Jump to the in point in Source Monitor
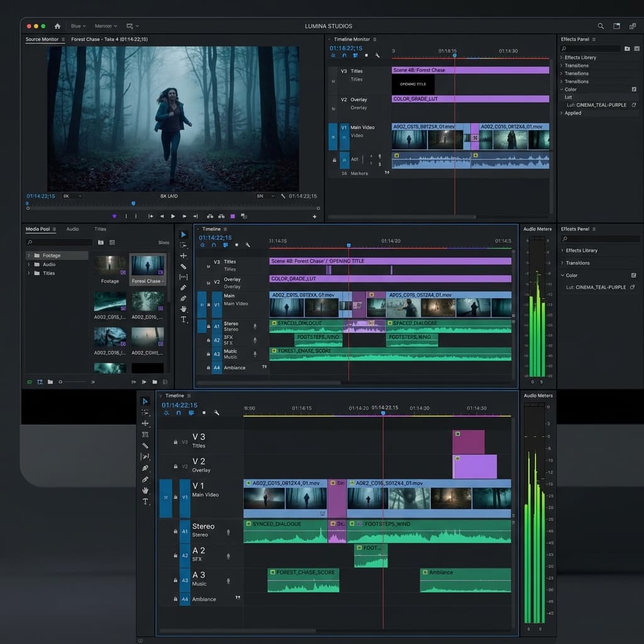Image resolution: width=644 pixels, height=644 pixels. click(x=151, y=216)
